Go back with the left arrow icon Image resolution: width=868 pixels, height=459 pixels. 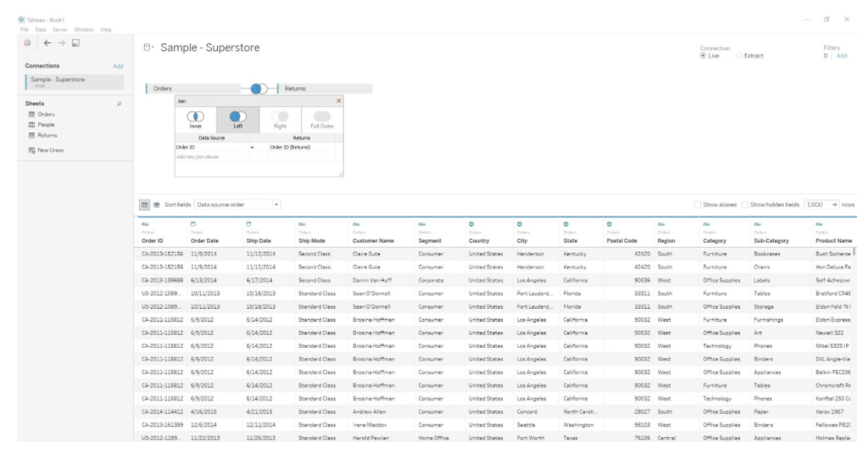47,43
